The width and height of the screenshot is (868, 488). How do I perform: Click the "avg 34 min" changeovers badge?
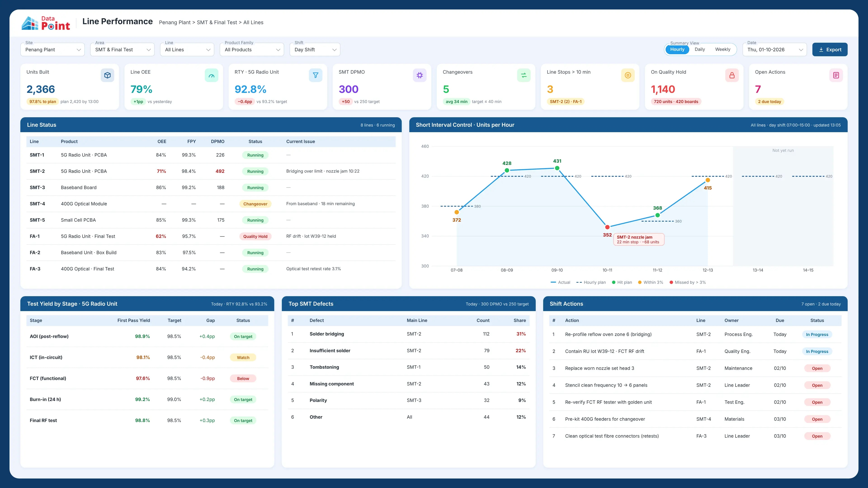[x=457, y=102]
